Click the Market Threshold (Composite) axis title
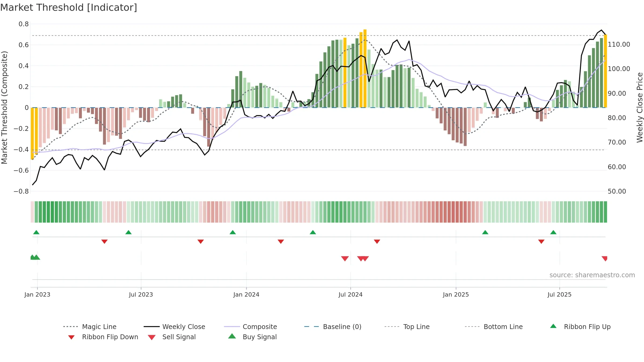The height and width of the screenshot is (362, 644). coord(4,108)
